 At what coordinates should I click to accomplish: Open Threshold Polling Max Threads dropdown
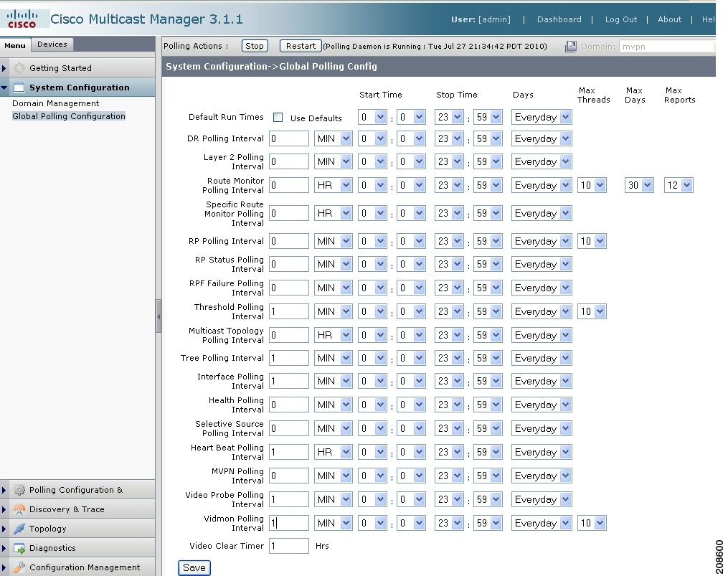[x=592, y=311]
